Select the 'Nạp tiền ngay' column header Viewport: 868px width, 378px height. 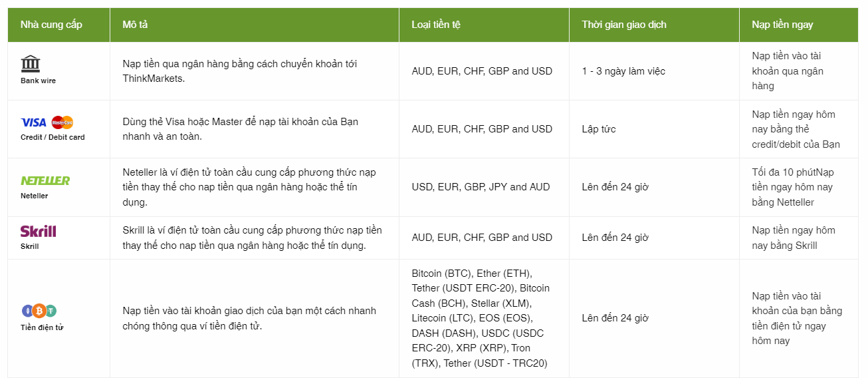782,25
